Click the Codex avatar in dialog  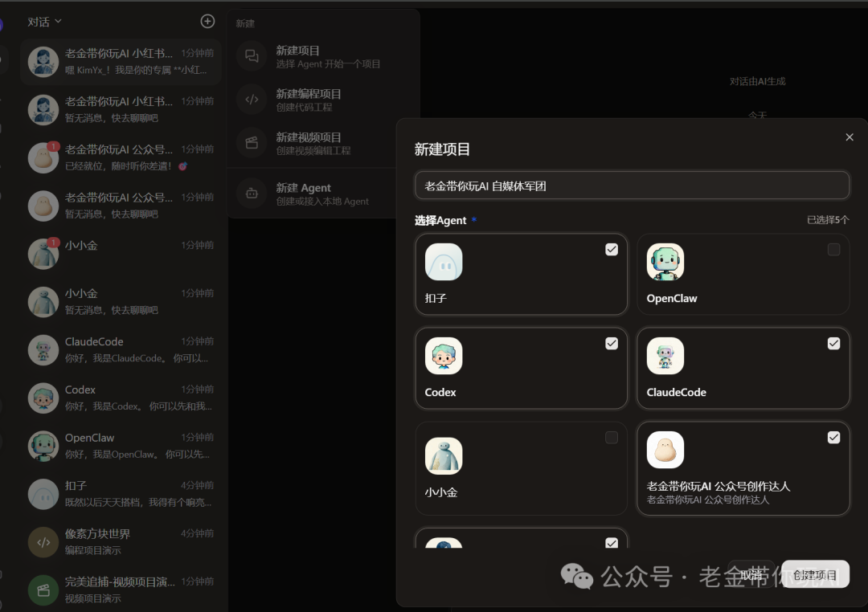[444, 356]
